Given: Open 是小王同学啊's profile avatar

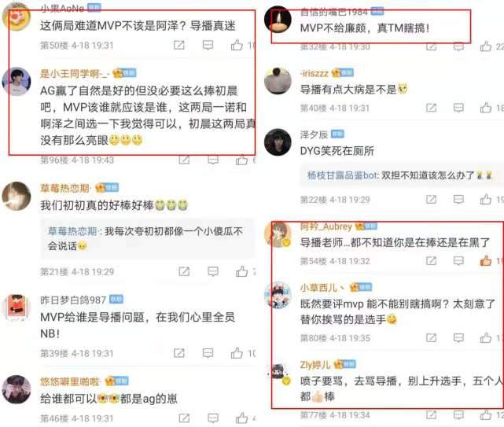Looking at the screenshot, I should click(x=17, y=82).
